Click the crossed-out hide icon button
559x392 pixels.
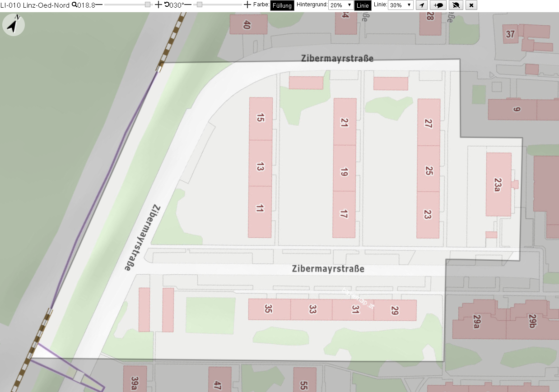pos(456,5)
